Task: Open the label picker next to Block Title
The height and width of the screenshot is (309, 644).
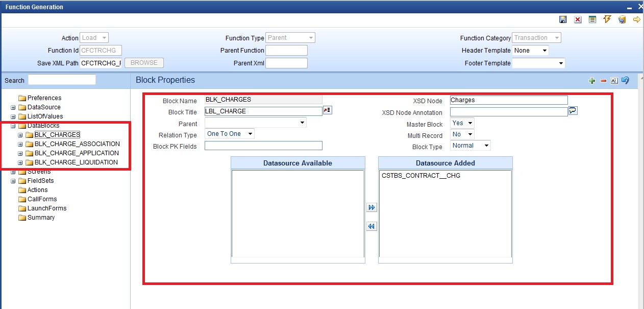Action: click(328, 110)
